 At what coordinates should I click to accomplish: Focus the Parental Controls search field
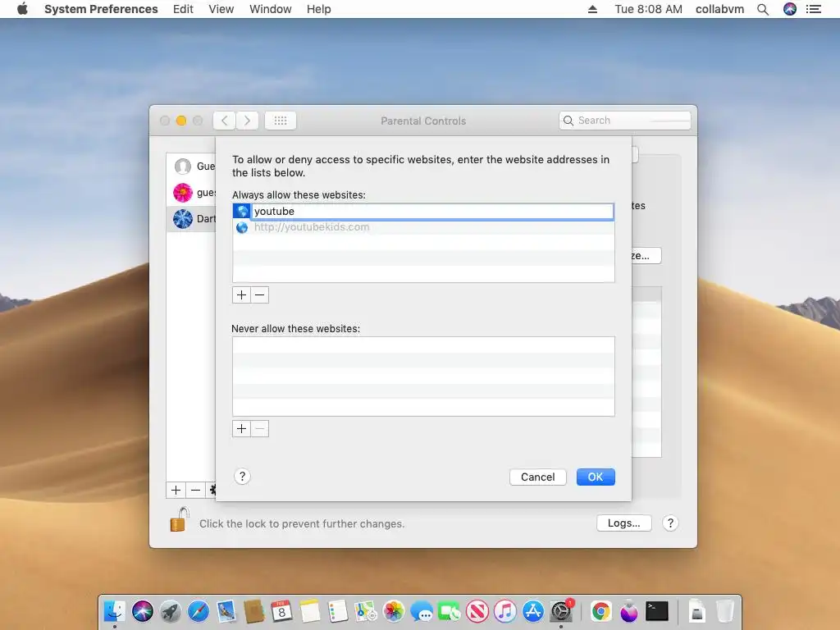[624, 121]
